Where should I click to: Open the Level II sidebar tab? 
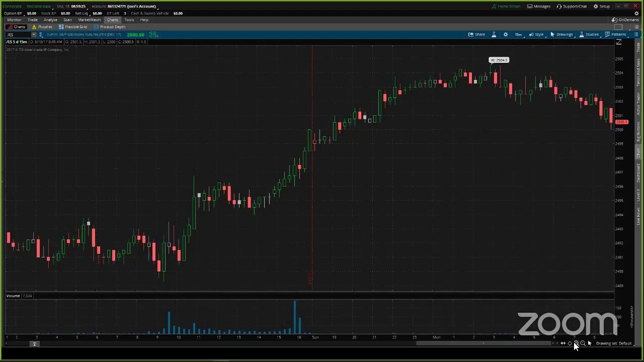click(638, 195)
